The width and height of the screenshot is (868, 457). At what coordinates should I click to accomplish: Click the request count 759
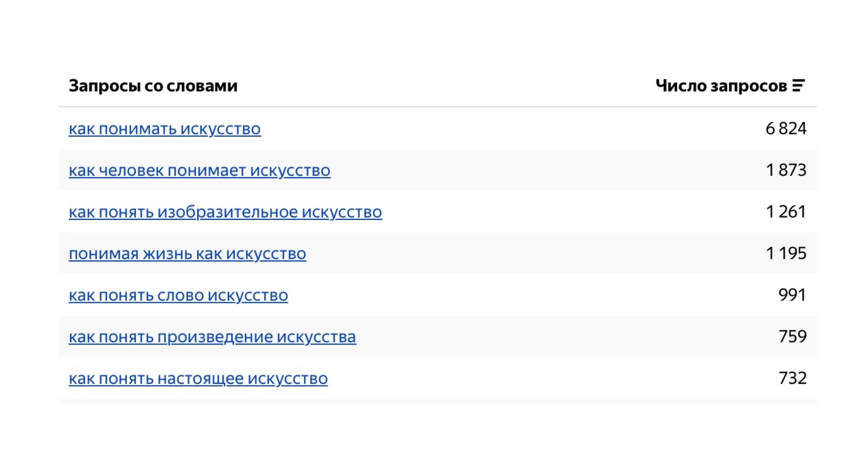[793, 336]
